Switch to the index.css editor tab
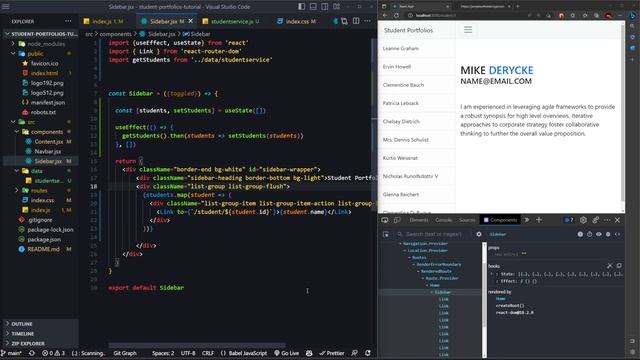The height and width of the screenshot is (360, 640). (297, 21)
